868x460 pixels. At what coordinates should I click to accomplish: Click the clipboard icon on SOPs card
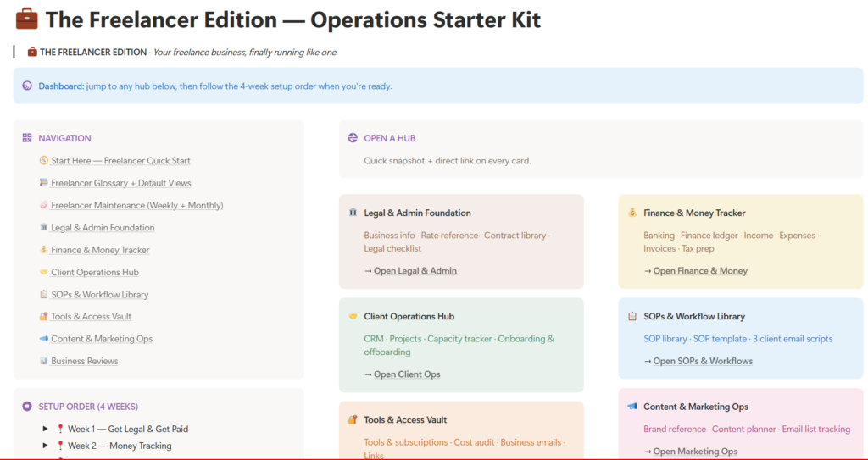(632, 317)
